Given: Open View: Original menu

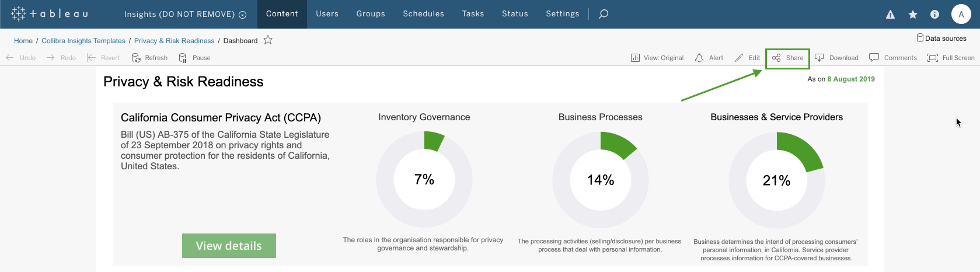Looking at the screenshot, I should [657, 58].
